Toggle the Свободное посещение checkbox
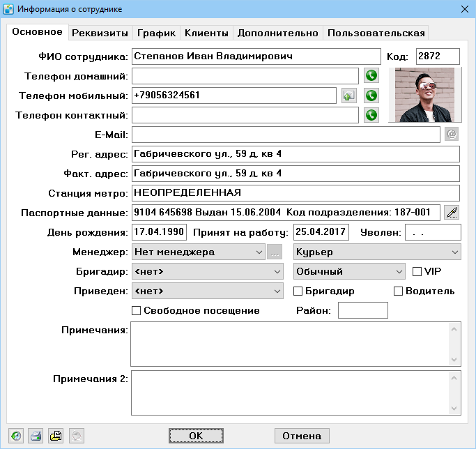 [x=136, y=310]
